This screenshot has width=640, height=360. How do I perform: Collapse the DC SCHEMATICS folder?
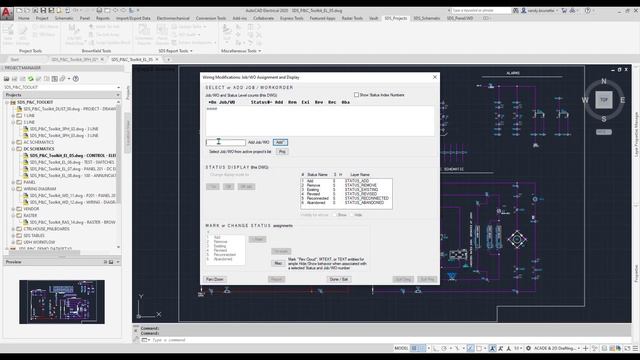click(13, 149)
